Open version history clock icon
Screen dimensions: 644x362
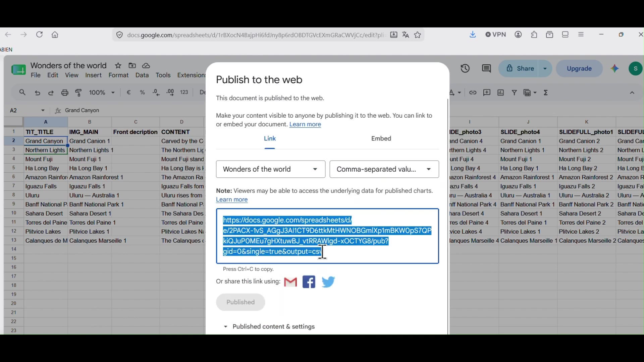coord(465,69)
